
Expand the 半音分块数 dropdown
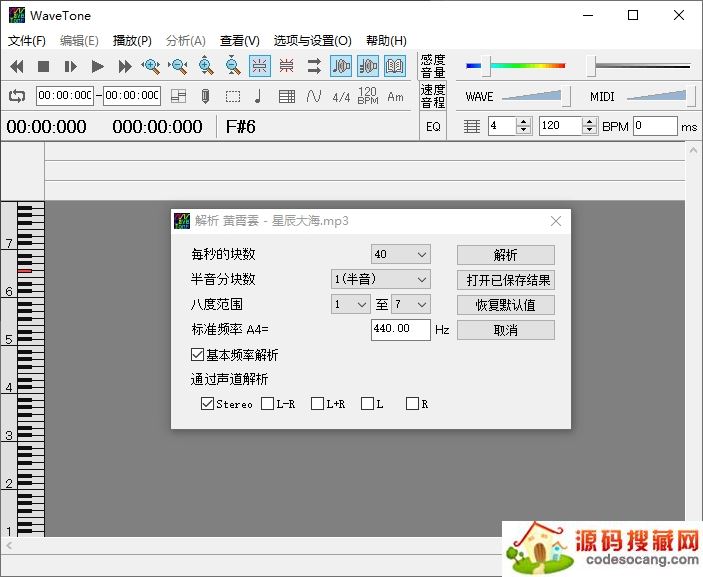381,280
